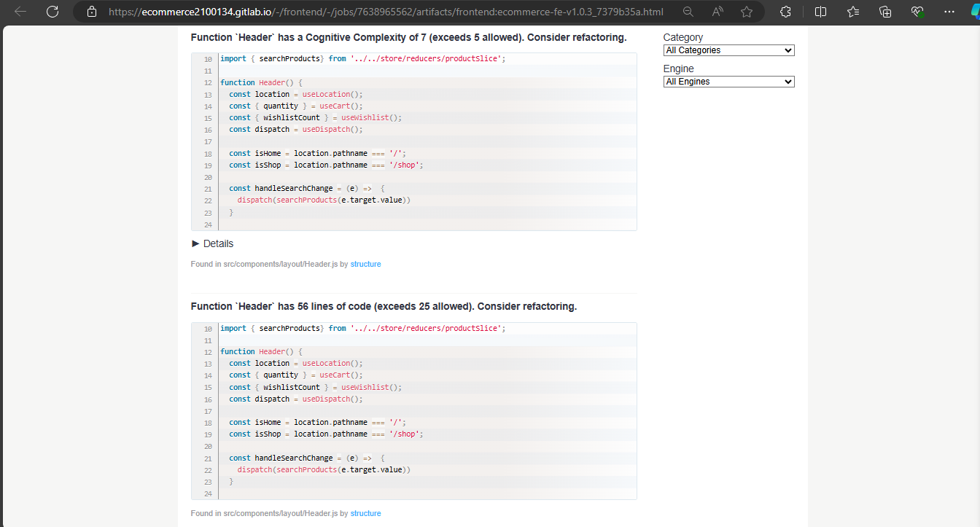980x527 pixels.
Task: Open the structure link under the 56 lines issue
Action: coord(365,513)
